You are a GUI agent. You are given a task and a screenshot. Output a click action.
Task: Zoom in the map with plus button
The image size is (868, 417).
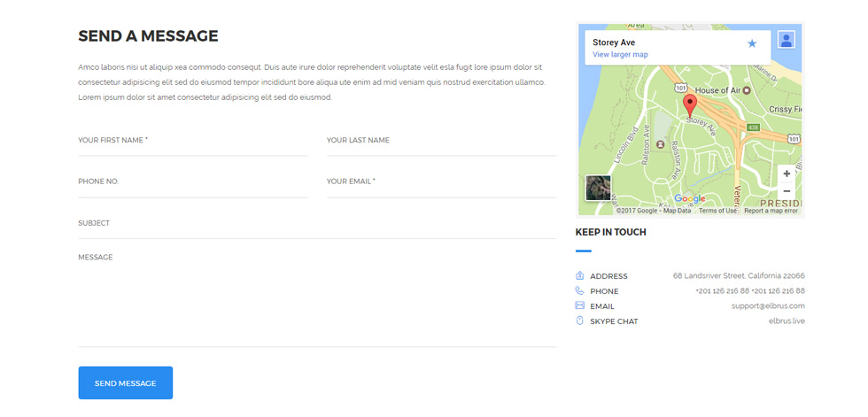tap(787, 174)
